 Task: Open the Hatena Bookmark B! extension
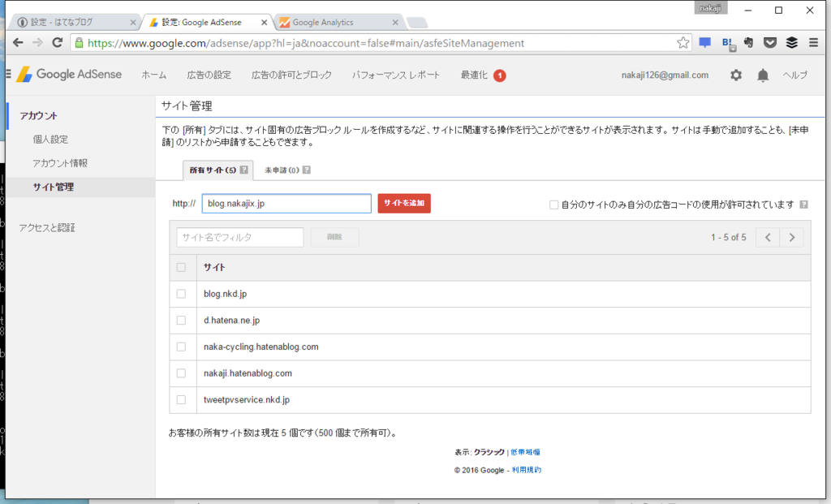(x=729, y=44)
